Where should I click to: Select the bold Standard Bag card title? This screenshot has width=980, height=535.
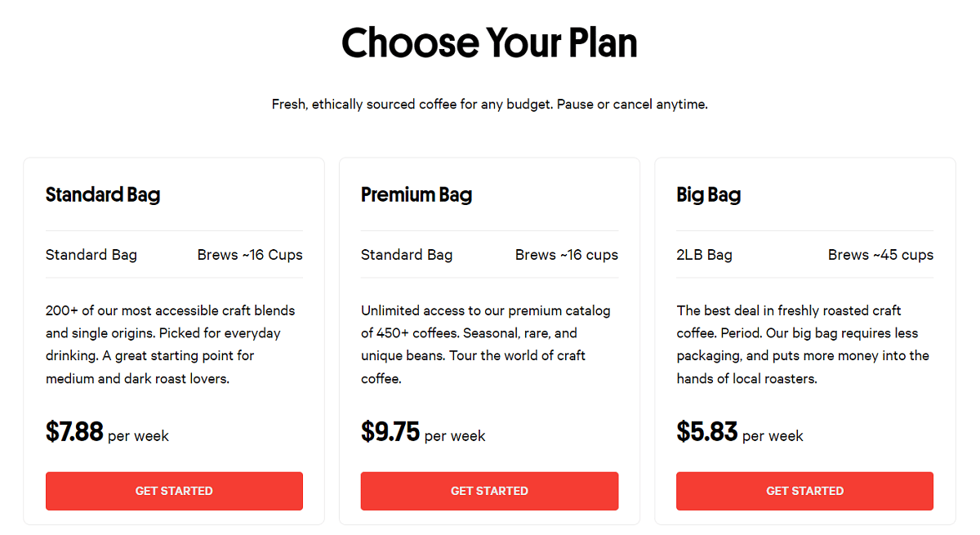tap(103, 194)
